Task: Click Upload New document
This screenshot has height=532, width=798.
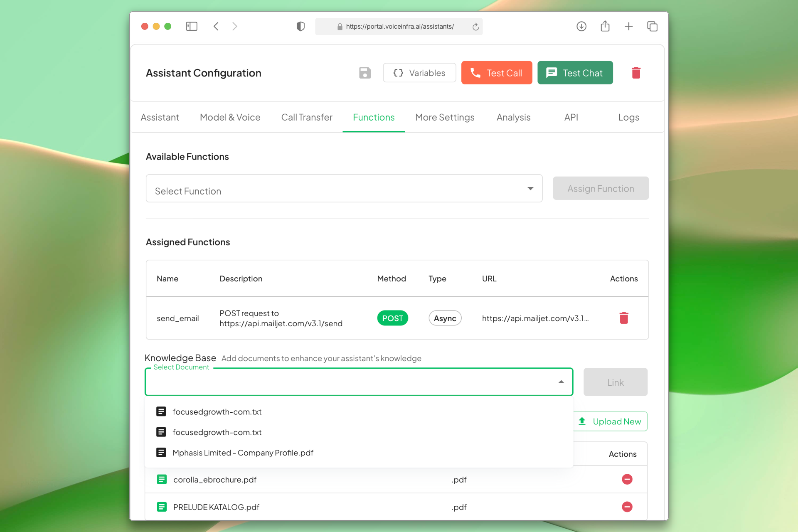Action: point(610,421)
